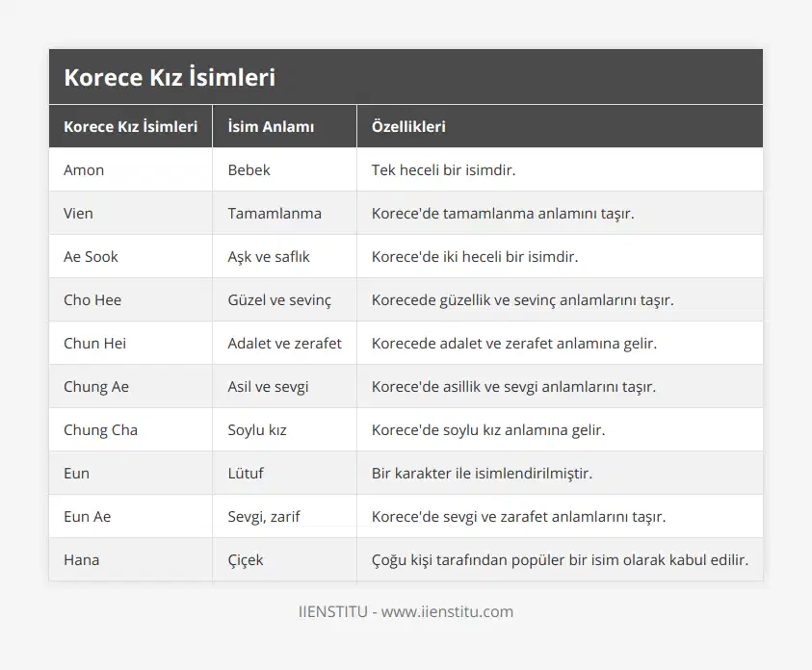812x670 pixels.
Task: Select the 'Adalet ve zerafet' meaning cell
Action: click(x=284, y=343)
